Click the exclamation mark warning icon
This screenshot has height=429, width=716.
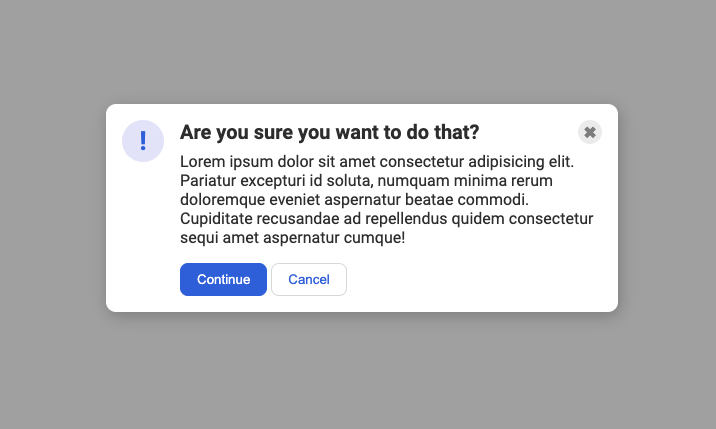click(143, 141)
